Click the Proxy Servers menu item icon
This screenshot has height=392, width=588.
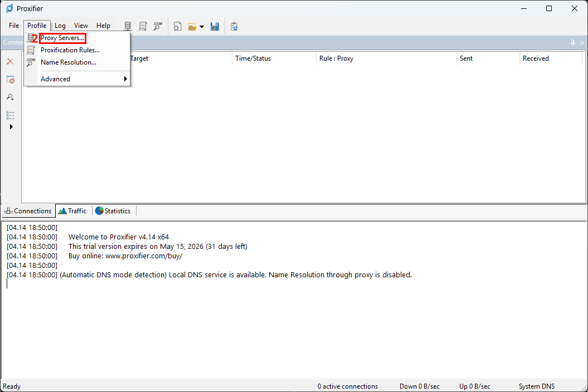(x=31, y=38)
